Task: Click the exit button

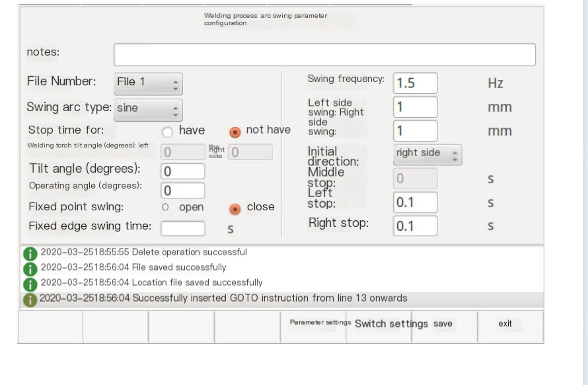Action: [x=505, y=324]
